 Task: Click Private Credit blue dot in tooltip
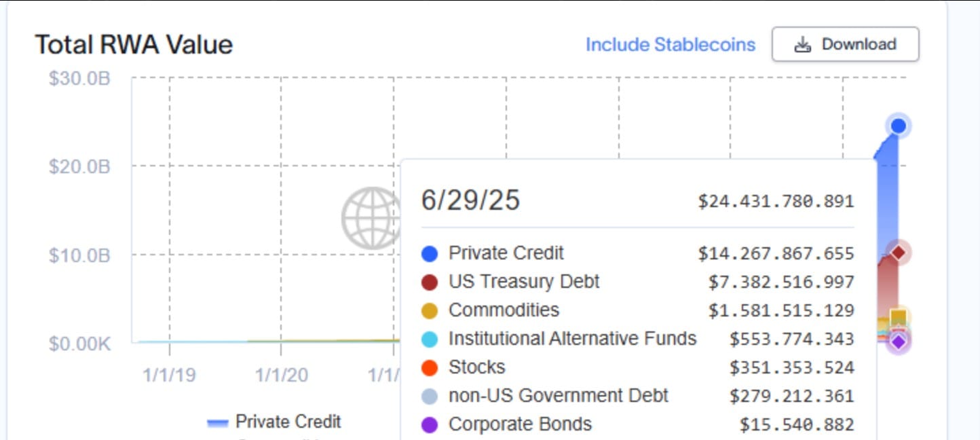(430, 254)
